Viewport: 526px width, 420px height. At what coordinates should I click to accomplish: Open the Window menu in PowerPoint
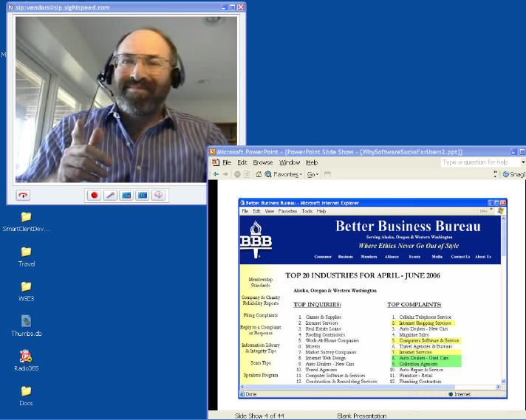tap(290, 162)
